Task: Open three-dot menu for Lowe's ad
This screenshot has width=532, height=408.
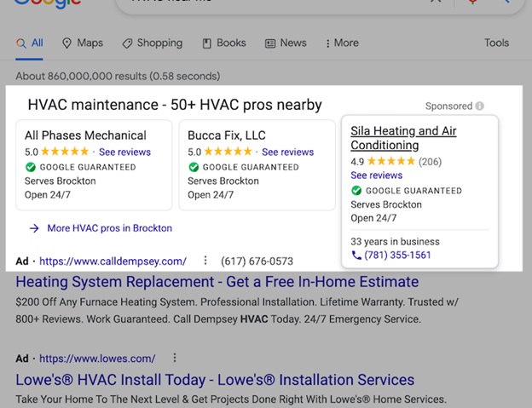Action: (x=174, y=359)
